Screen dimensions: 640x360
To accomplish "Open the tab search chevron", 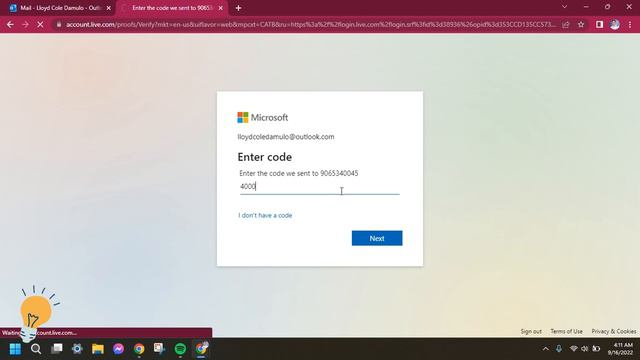I will coord(564,7).
